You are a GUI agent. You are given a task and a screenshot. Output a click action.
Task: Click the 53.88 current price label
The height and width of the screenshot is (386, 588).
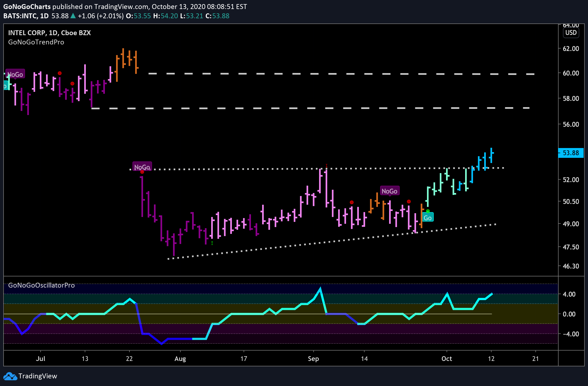click(571, 153)
